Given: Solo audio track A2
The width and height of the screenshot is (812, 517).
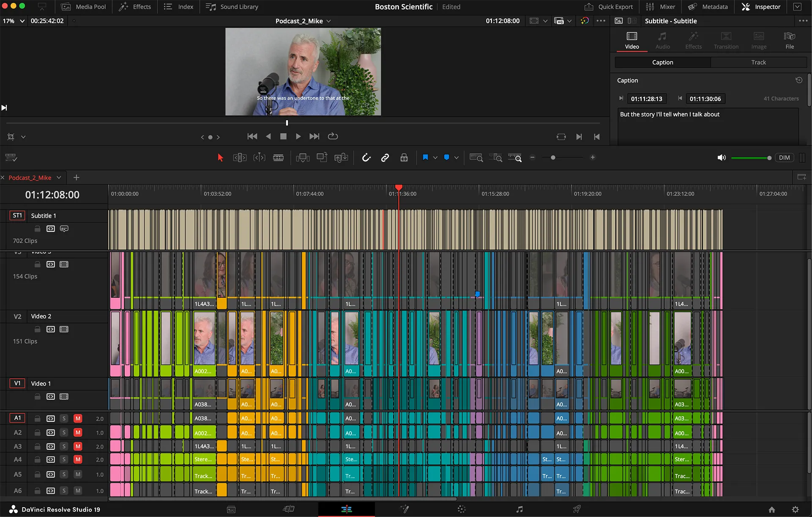Looking at the screenshot, I should [x=64, y=432].
